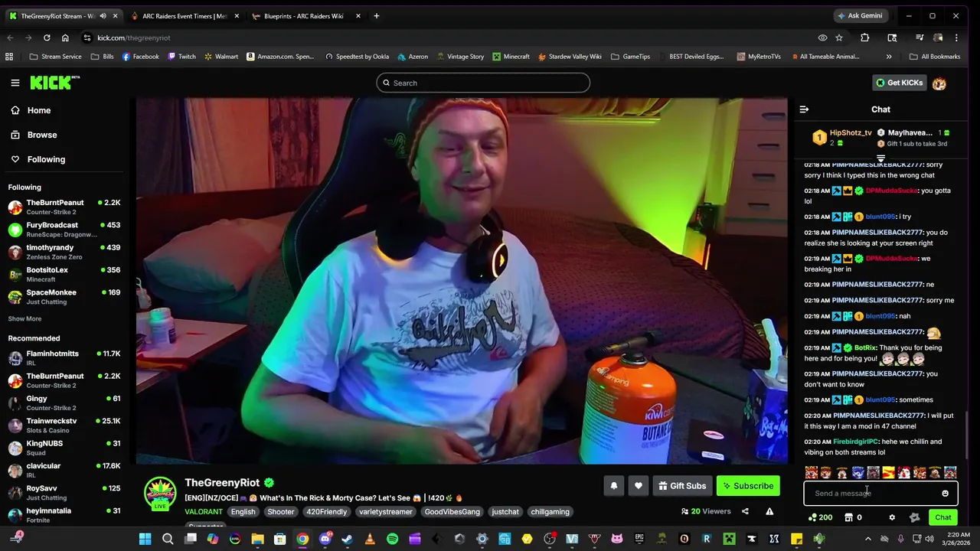Reload the page
This screenshot has width=980, height=551.
(x=47, y=37)
